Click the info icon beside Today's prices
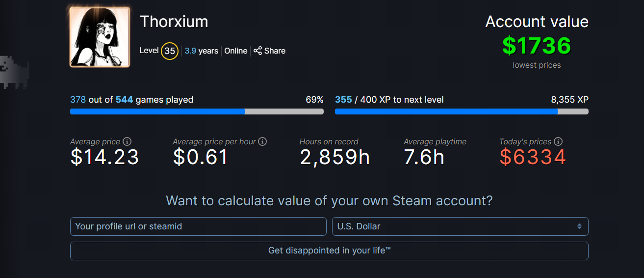The height and width of the screenshot is (278, 644). (558, 141)
